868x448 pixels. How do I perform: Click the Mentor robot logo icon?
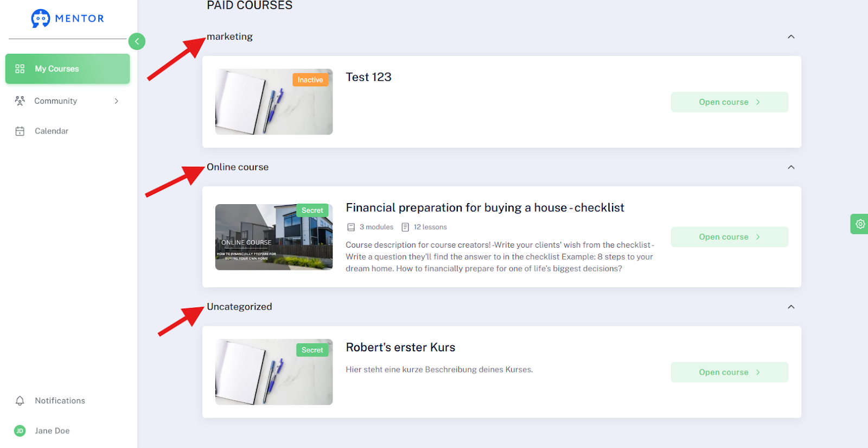(x=40, y=18)
